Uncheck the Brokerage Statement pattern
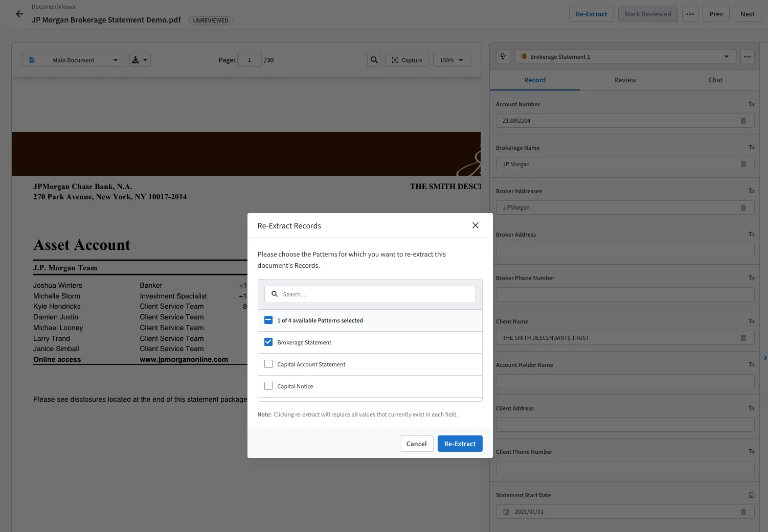Image resolution: width=768 pixels, height=532 pixels. pyautogui.click(x=268, y=342)
